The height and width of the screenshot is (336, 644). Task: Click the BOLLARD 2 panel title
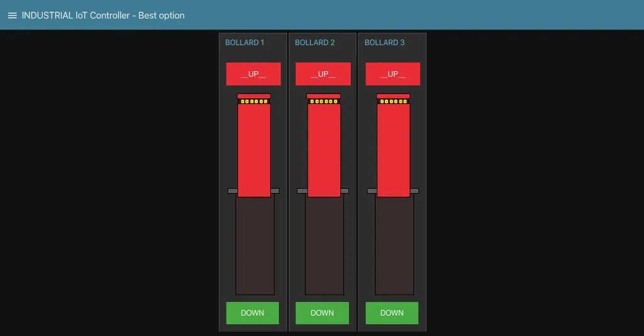tap(314, 43)
